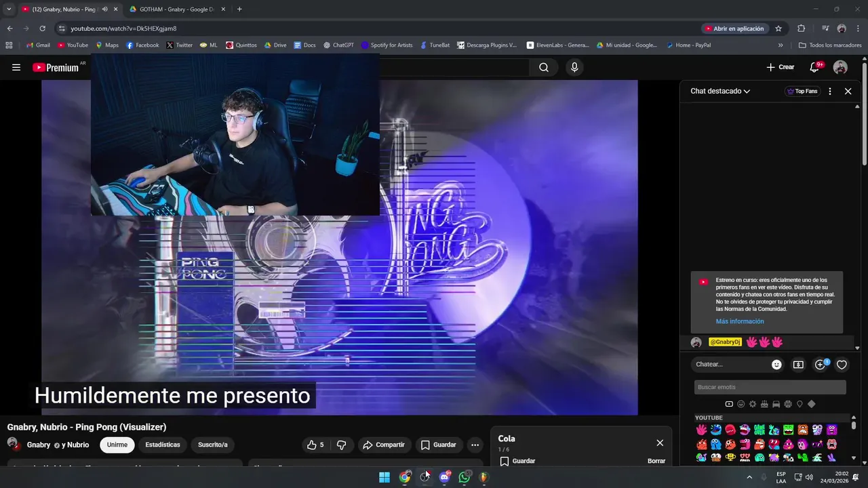The height and width of the screenshot is (488, 868).
Task: Go back to previous page
Action: point(9,28)
